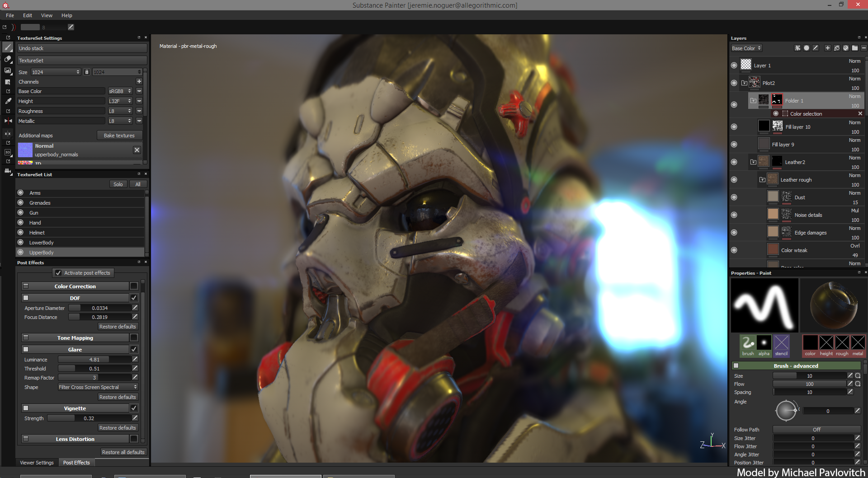Switch to the Post Effects tab
Image resolution: width=868 pixels, height=478 pixels.
coord(76,462)
